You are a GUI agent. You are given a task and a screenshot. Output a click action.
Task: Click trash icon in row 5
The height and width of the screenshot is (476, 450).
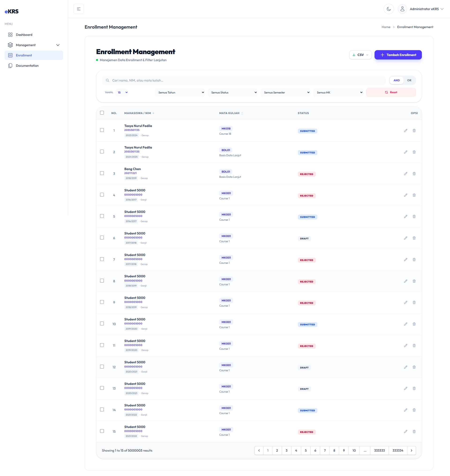pyautogui.click(x=414, y=216)
